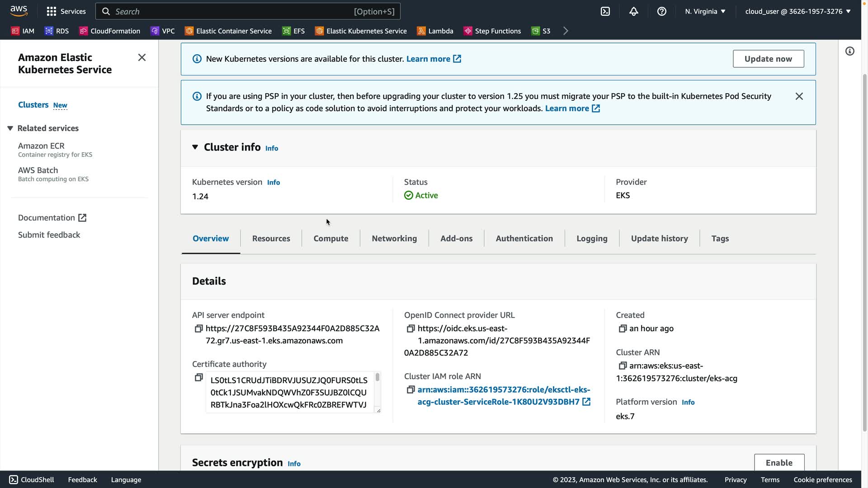
Task: Open the Lambda service shortcut
Action: (435, 31)
